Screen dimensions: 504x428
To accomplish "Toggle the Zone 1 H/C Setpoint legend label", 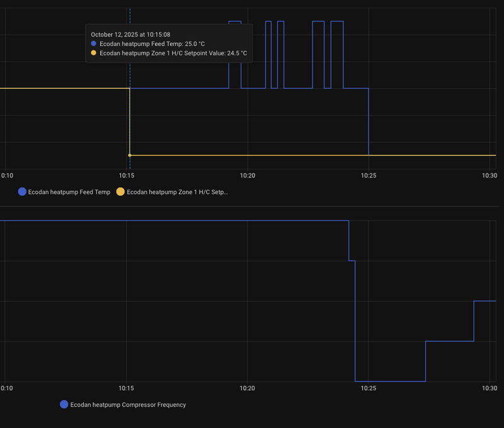I will point(177,192).
